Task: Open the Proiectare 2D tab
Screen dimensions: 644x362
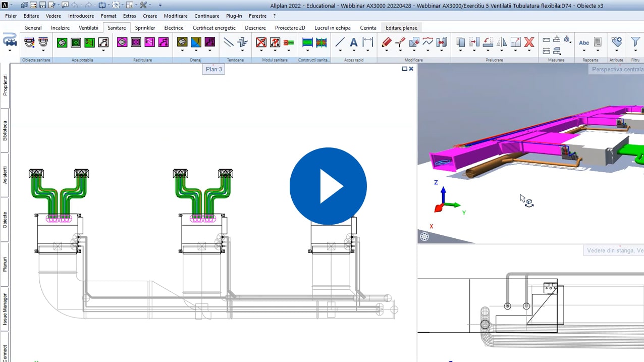Action: coord(290,28)
